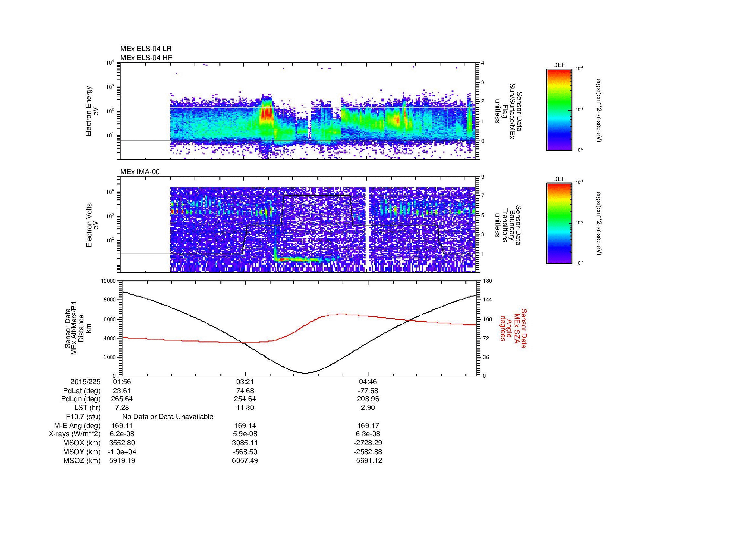Click the 'X-rays (W/m**2)' row label
This screenshot has width=756, height=534.
[75, 434]
